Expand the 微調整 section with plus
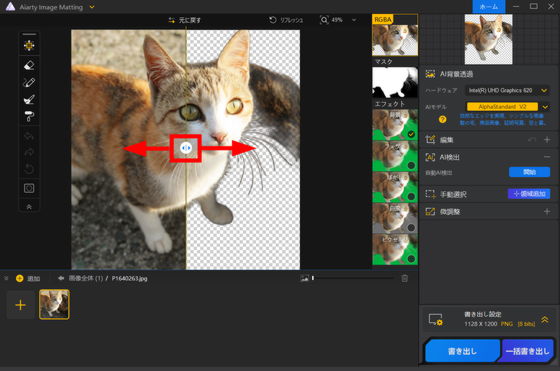Screen dimensions: 560x371 point(547,212)
